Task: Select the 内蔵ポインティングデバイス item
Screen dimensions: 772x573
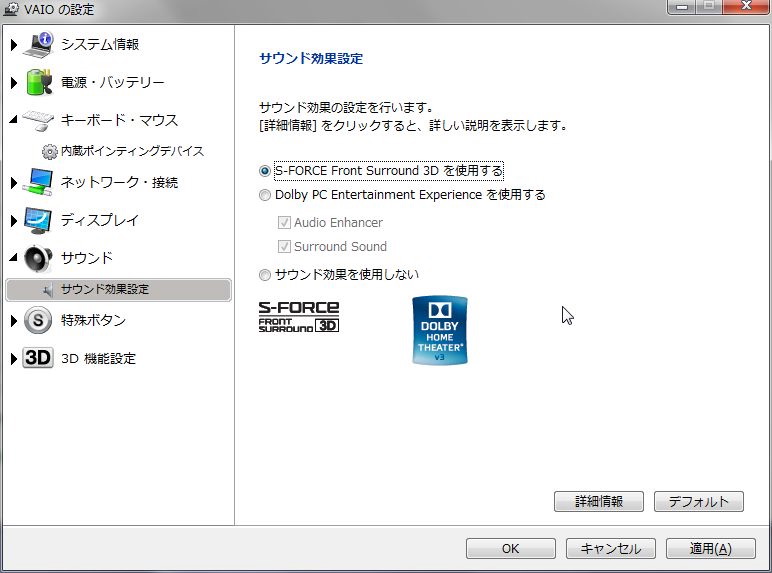Action: 132,151
